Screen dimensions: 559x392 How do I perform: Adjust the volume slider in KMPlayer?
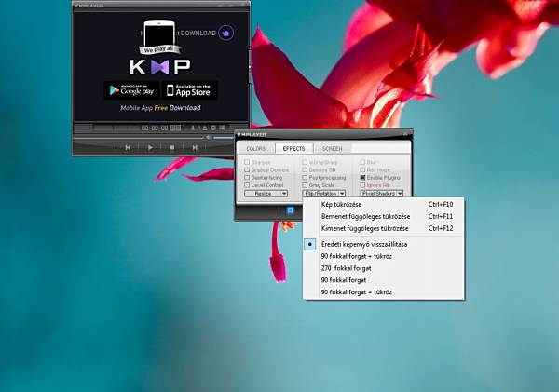(224, 137)
